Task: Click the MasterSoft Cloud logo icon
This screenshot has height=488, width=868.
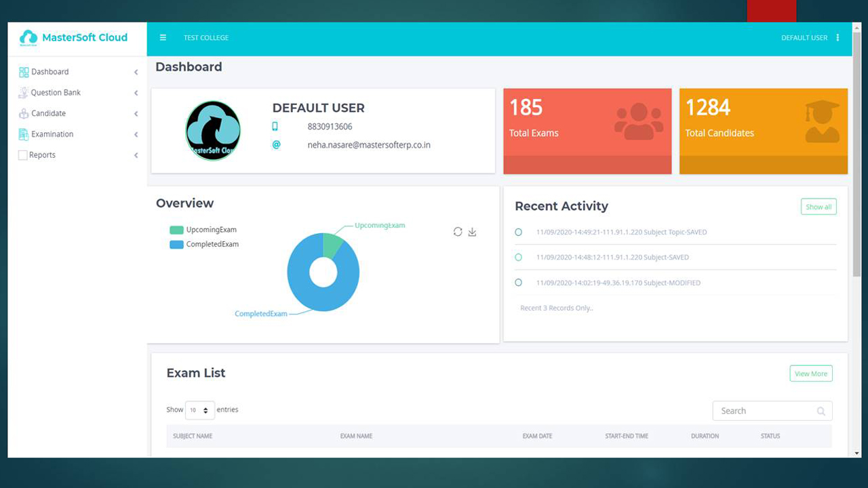Action: (28, 38)
